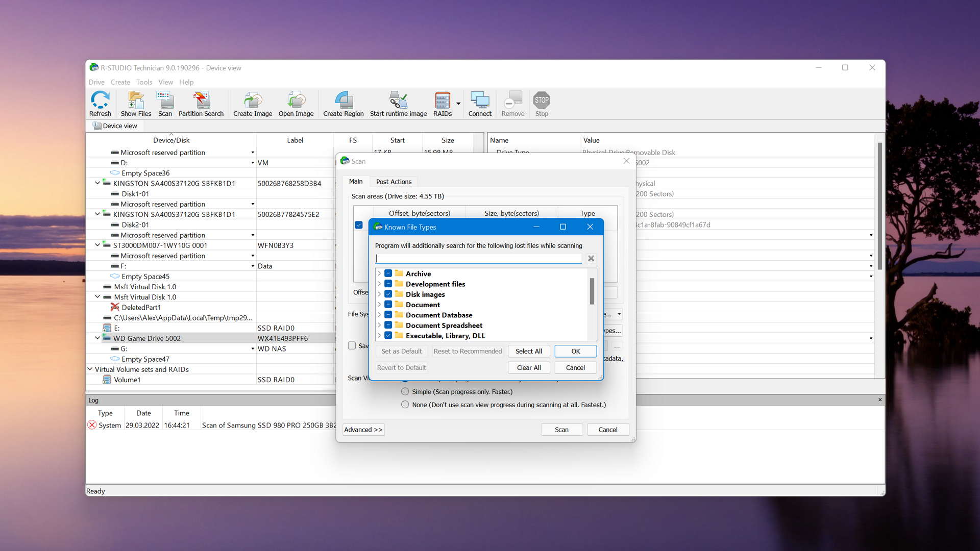Uncheck Executable, Library, DLL checkbox
The image size is (980, 551).
388,336
